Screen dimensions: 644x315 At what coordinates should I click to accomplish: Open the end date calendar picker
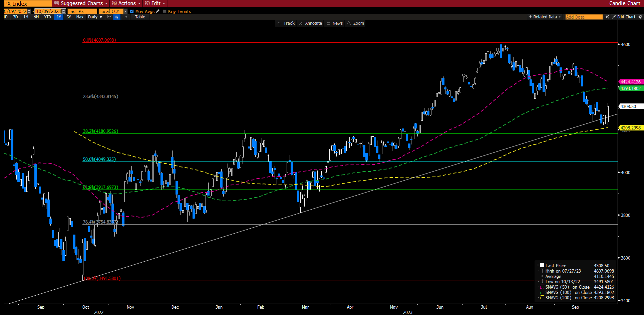click(x=64, y=11)
